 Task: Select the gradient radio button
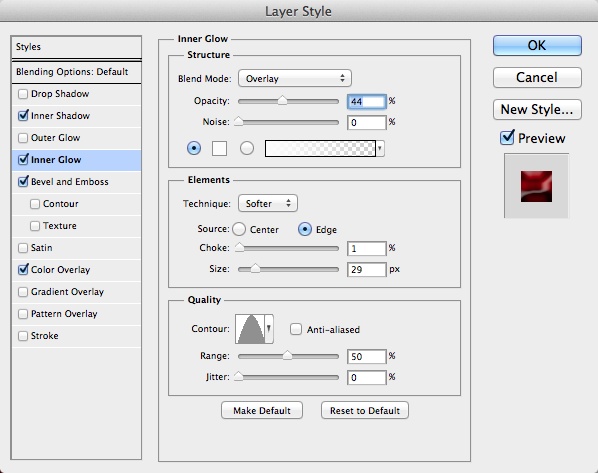247,148
